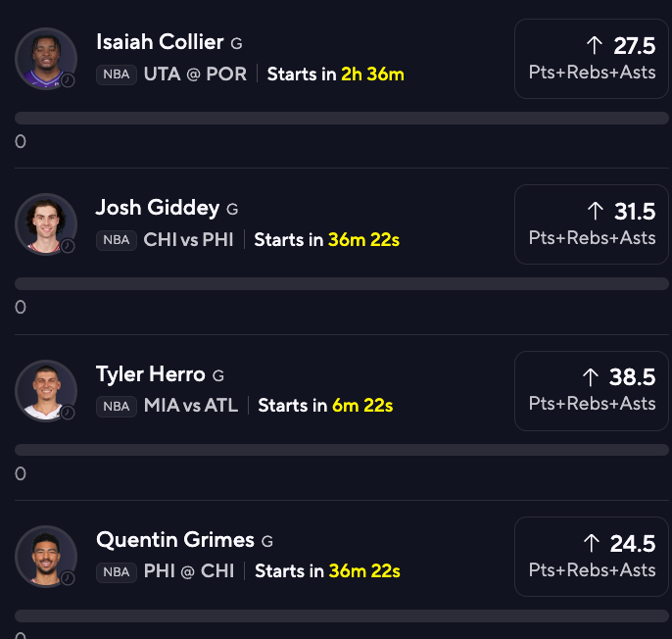Open Tyler Herro's player photo
672x639 pixels.
(x=46, y=391)
